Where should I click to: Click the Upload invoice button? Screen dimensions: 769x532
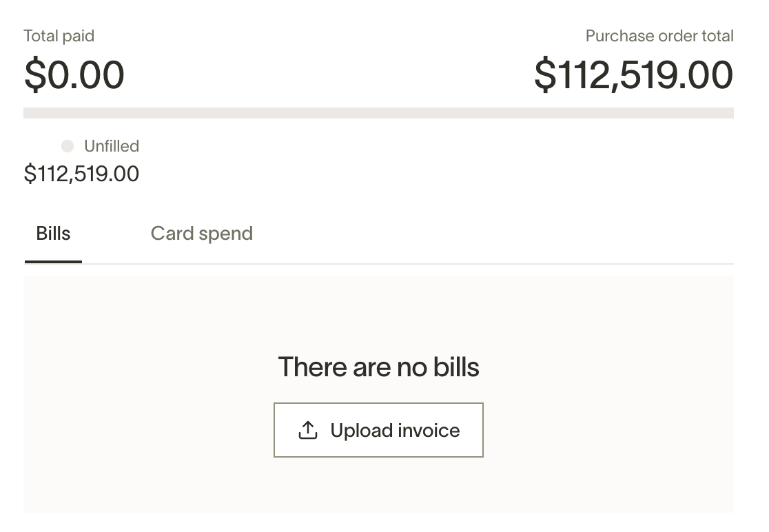point(378,430)
